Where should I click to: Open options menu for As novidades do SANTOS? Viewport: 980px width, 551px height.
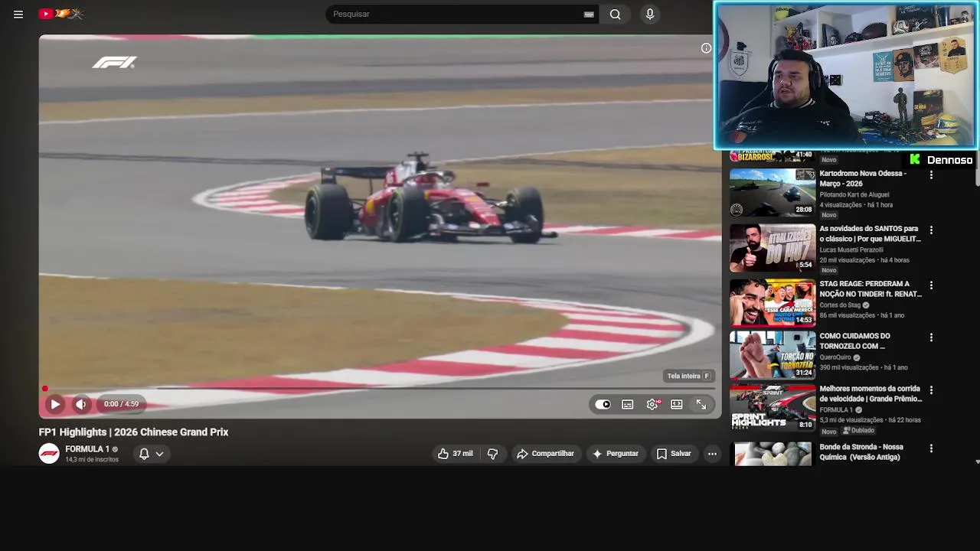pyautogui.click(x=931, y=230)
